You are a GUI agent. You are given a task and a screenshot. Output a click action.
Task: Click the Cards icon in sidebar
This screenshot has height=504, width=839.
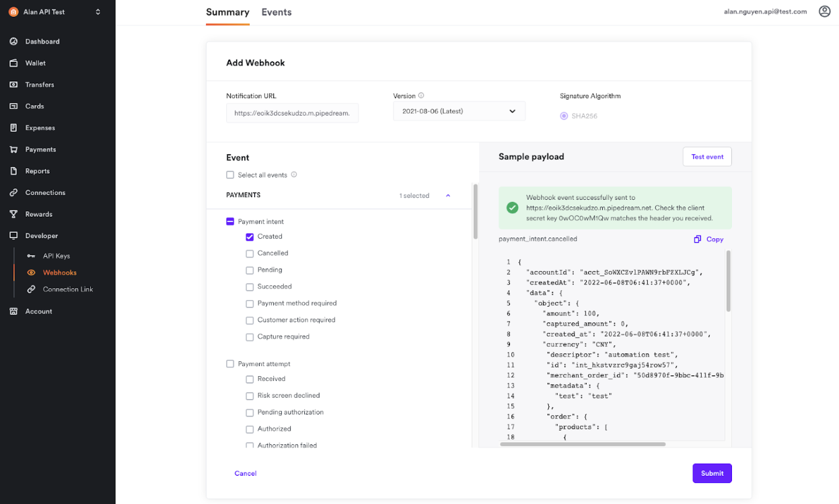[x=13, y=106]
